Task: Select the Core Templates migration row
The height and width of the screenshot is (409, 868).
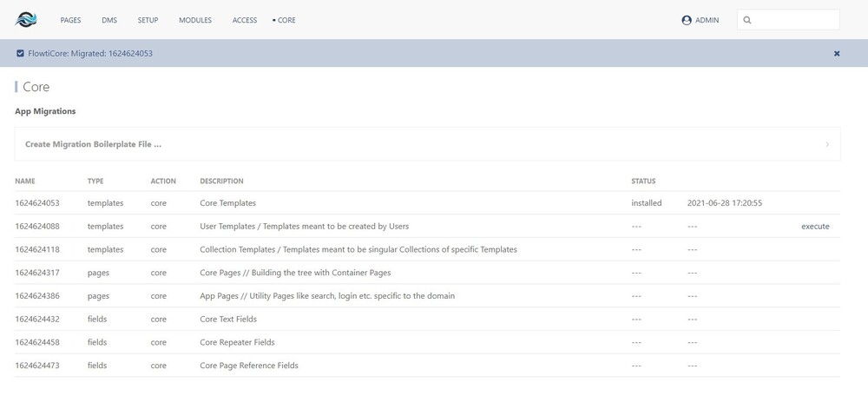Action: 227,203
